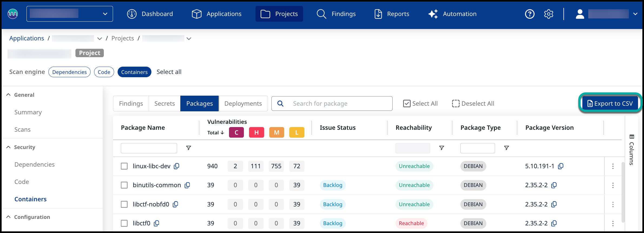This screenshot has height=233, width=644.
Task: Click the Reachability filter funnel icon
Action: [x=441, y=148]
